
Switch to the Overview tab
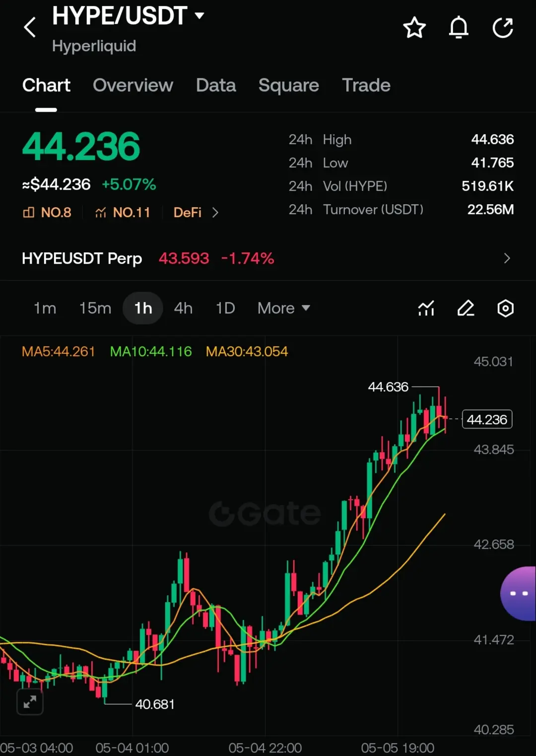pos(133,85)
